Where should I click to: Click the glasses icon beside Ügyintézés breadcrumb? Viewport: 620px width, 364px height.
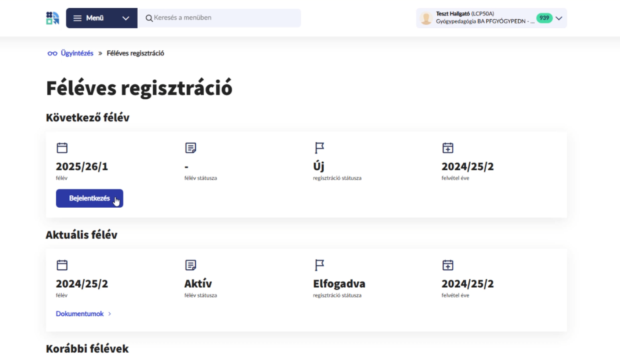pos(52,54)
